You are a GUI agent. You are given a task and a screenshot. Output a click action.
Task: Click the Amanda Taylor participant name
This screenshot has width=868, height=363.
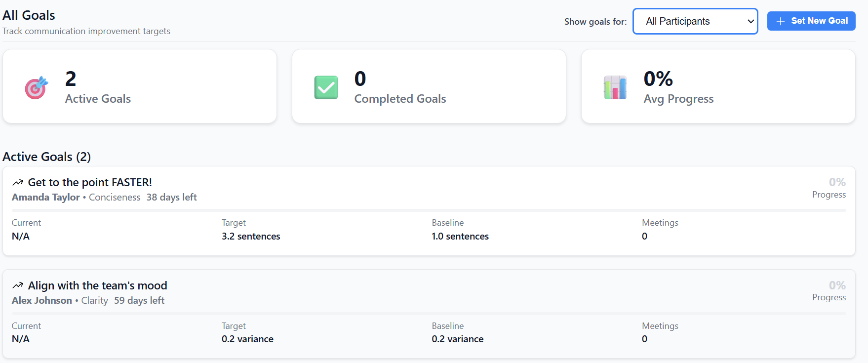(46, 198)
